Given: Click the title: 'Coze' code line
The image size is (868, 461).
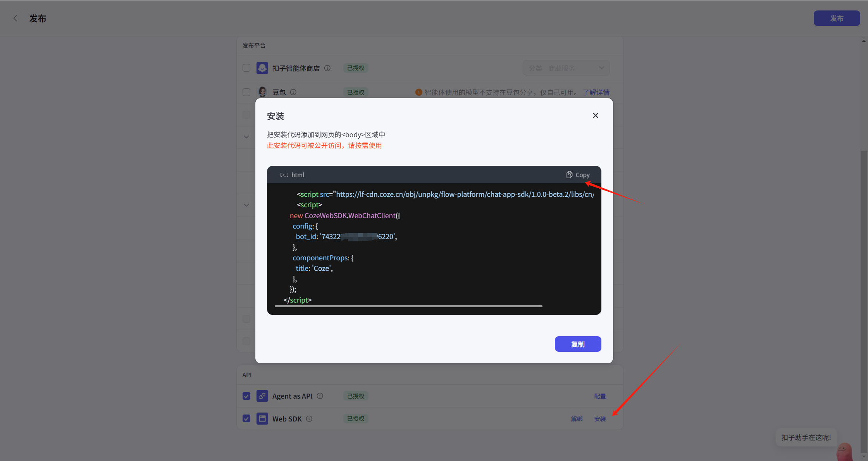Looking at the screenshot, I should [314, 268].
